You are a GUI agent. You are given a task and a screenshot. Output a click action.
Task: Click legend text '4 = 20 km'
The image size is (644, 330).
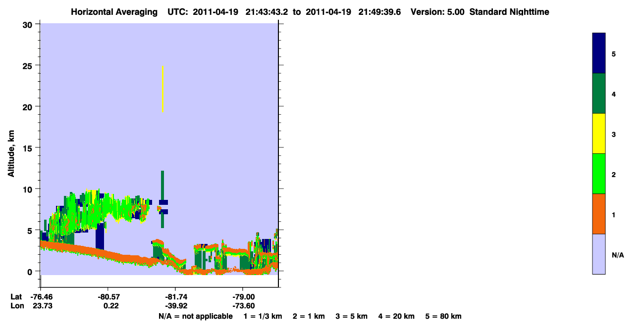pyautogui.click(x=396, y=316)
